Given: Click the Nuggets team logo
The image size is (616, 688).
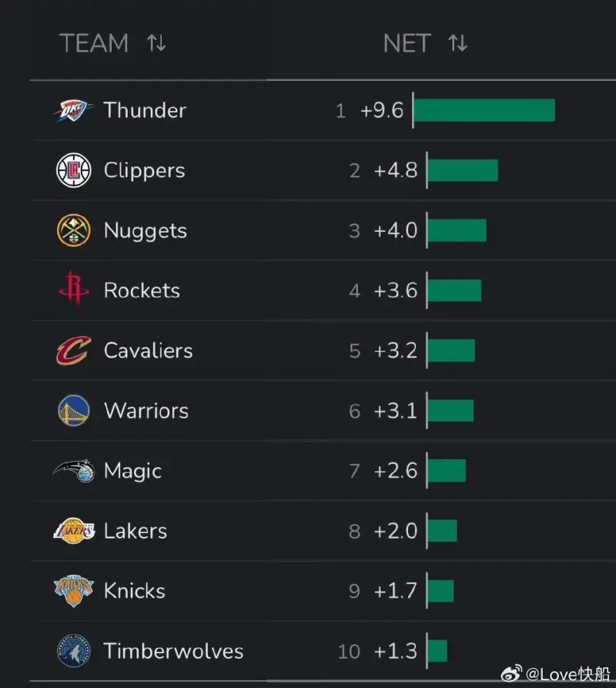Looking at the screenshot, I should pos(74,230).
